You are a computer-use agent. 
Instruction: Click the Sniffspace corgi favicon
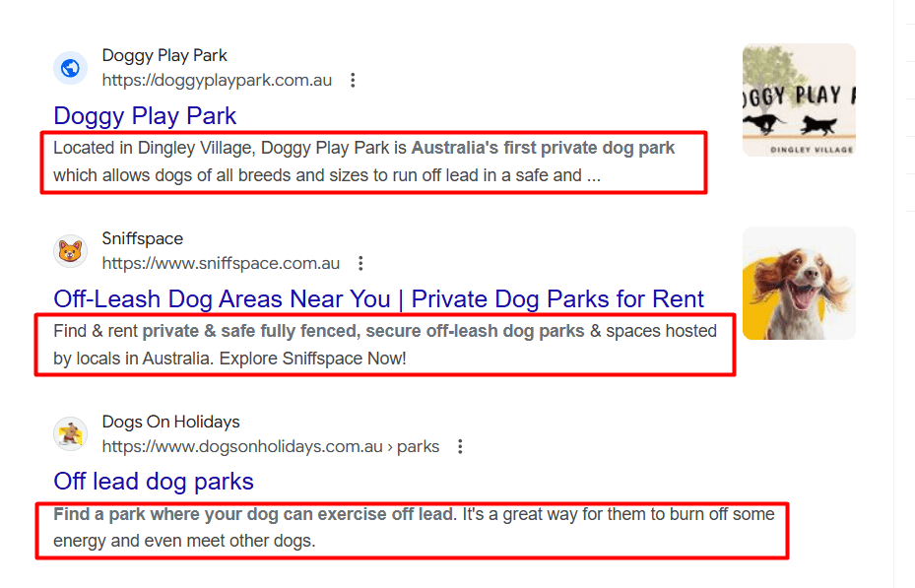click(x=71, y=251)
